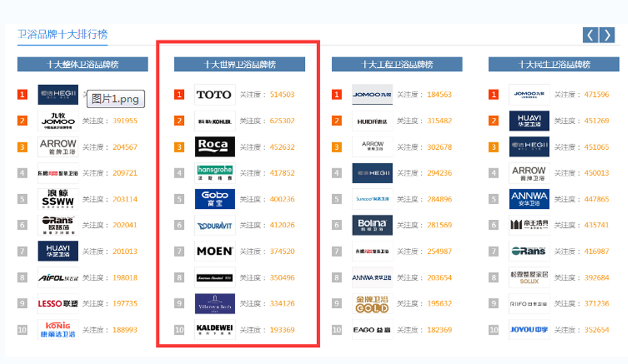The height and width of the screenshot is (364, 628).
Task: Click rank 1 badge beside TOTO
Action: [179, 95]
